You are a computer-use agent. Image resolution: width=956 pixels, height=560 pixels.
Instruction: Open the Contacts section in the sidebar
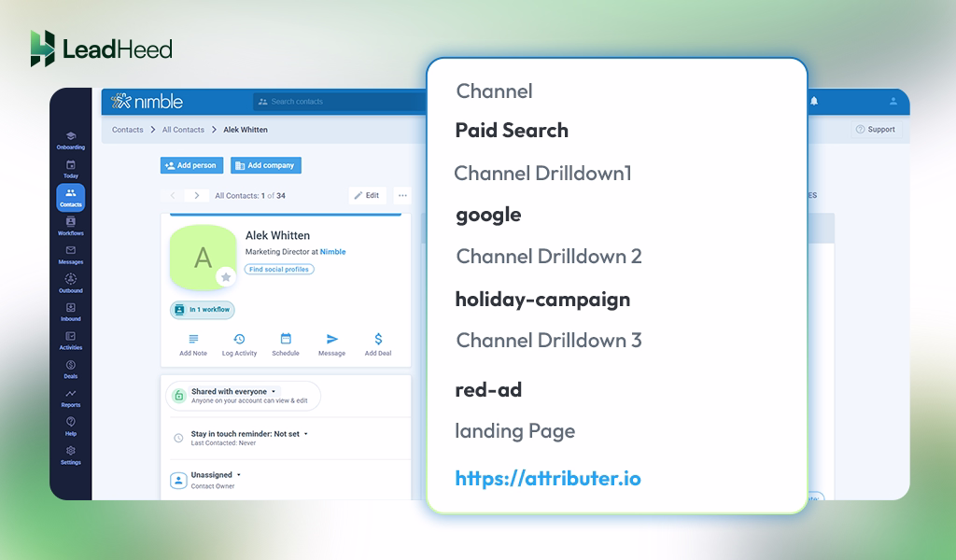click(71, 196)
